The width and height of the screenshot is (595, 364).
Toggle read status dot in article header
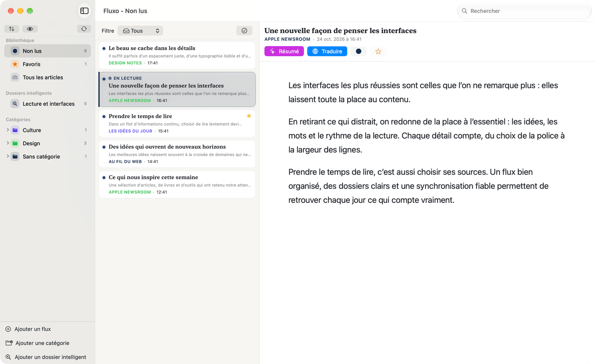[x=358, y=51]
